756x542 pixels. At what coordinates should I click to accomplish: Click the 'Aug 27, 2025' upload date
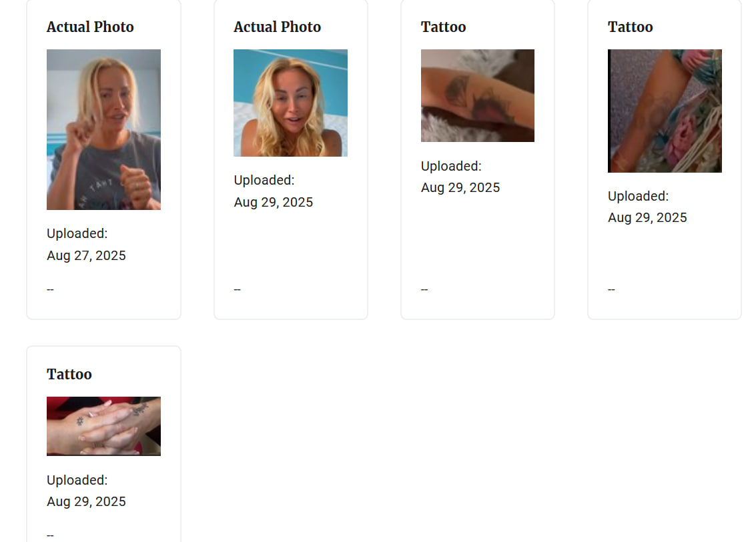[x=86, y=255]
